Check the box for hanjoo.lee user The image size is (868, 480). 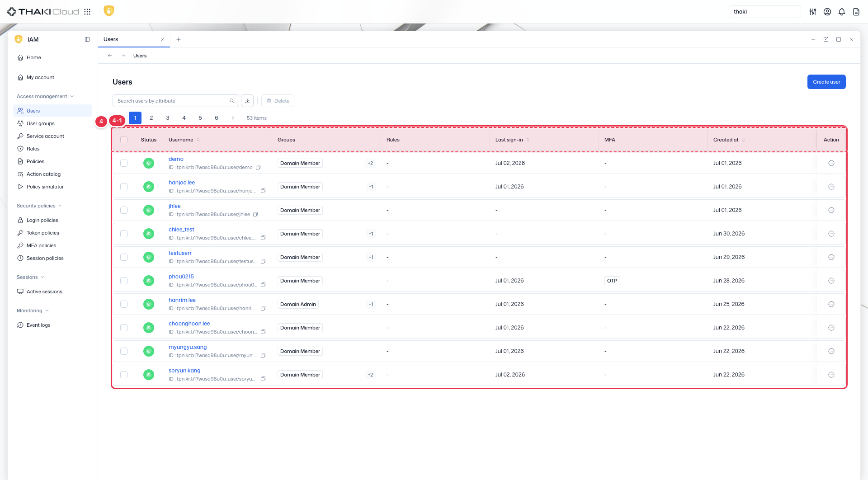124,187
